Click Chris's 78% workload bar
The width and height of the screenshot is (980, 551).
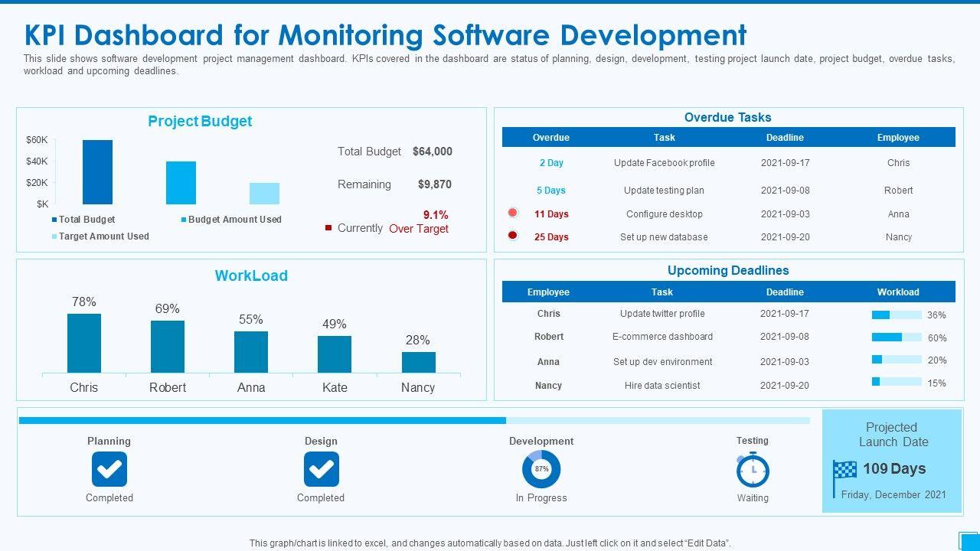tap(84, 343)
